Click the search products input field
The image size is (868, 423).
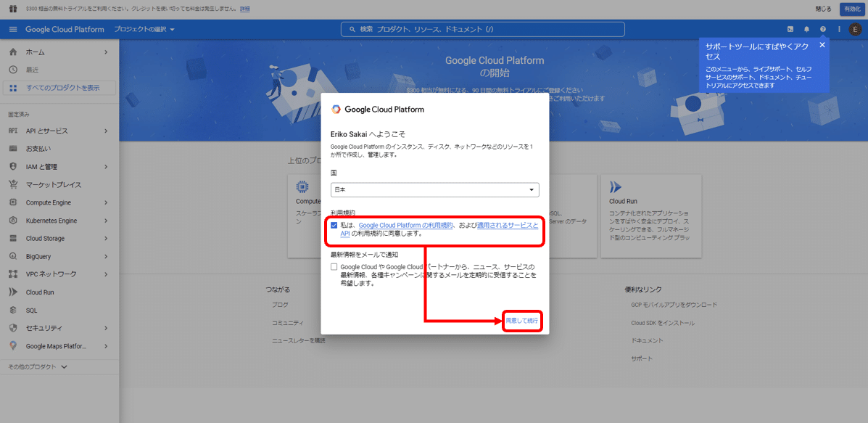click(x=482, y=29)
